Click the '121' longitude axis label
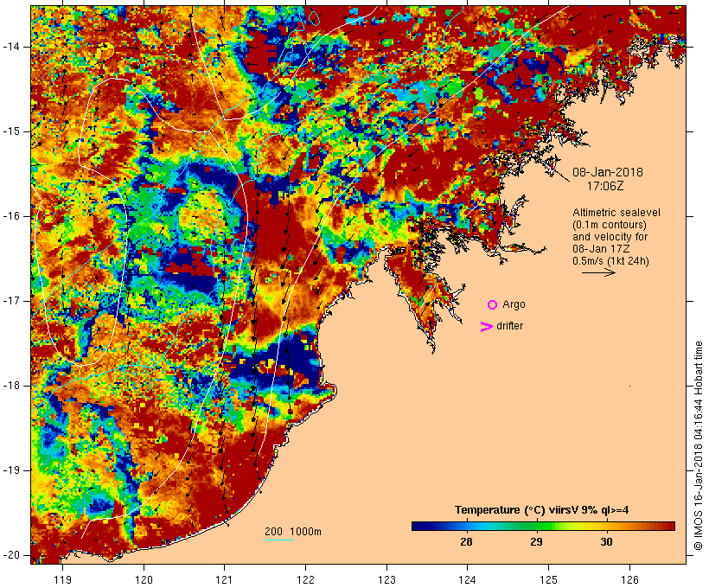 224,580
